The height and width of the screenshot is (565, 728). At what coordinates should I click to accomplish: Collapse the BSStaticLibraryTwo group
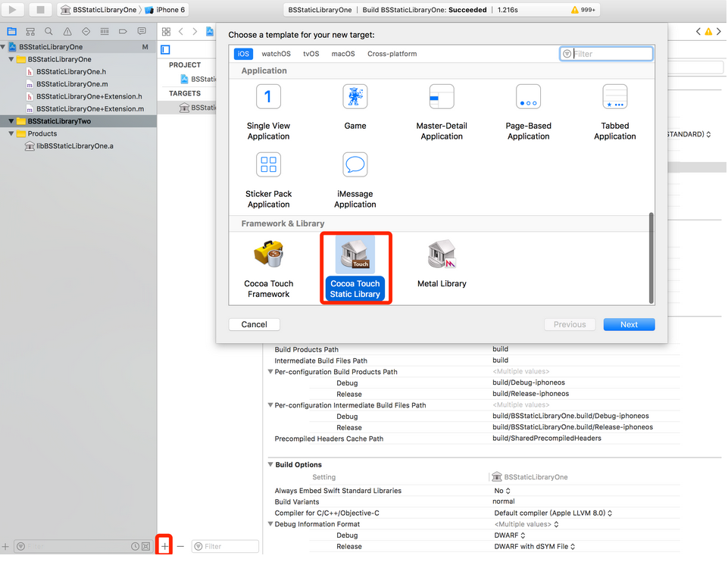coord(11,121)
